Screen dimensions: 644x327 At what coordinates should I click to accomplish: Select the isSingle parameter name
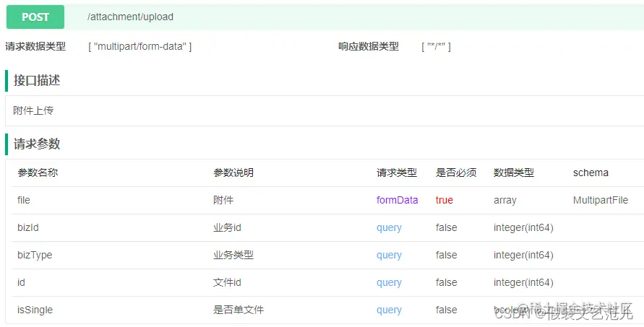pos(35,310)
